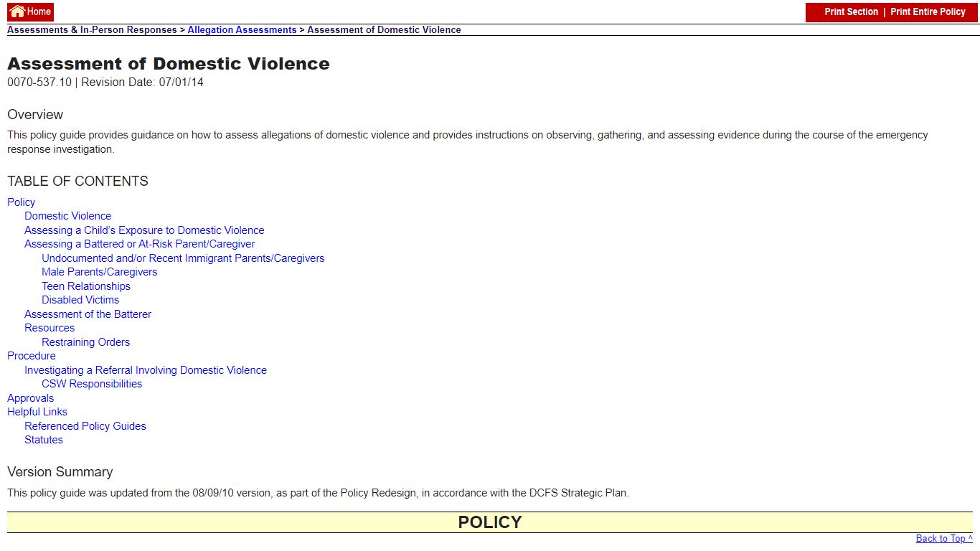Jump to Approvals section link
Viewport: 980px width, 551px height.
tap(30, 398)
